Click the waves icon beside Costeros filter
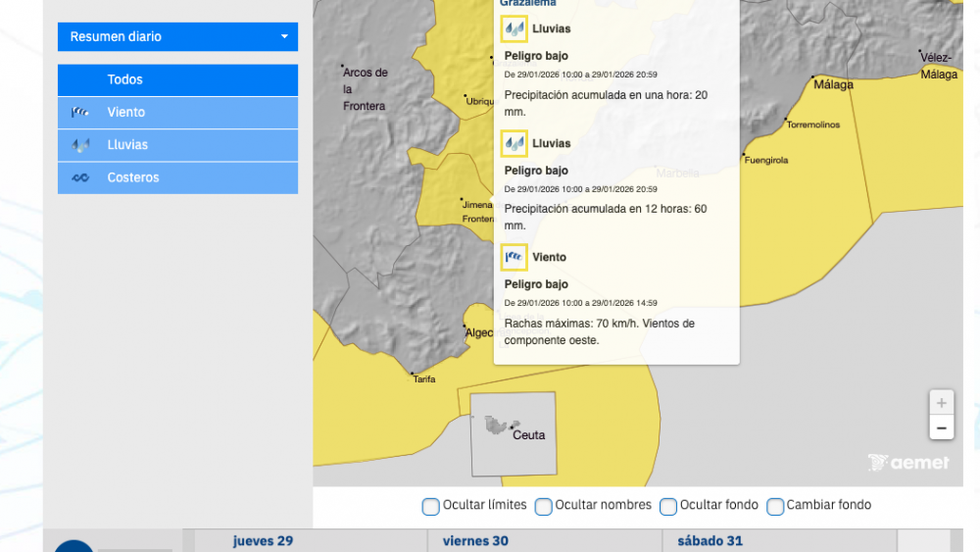Screen dimensions: 980x552 click(x=80, y=177)
